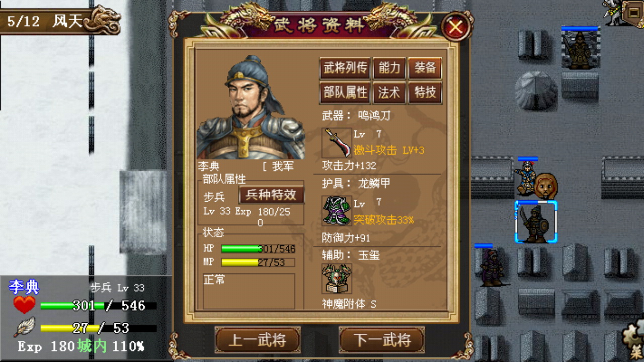Show 兵种特效 details
The height and width of the screenshot is (362, 644).
pyautogui.click(x=272, y=195)
